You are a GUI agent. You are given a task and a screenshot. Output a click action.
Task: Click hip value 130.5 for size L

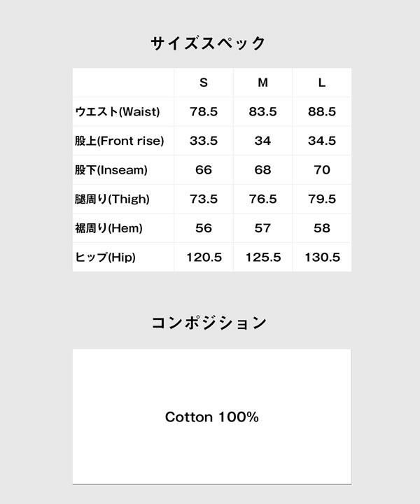pos(322,258)
